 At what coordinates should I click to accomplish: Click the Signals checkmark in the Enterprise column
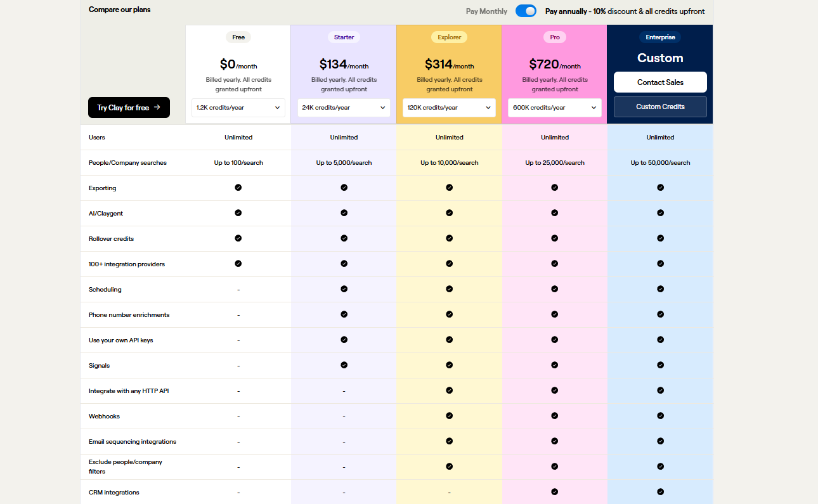(x=660, y=365)
